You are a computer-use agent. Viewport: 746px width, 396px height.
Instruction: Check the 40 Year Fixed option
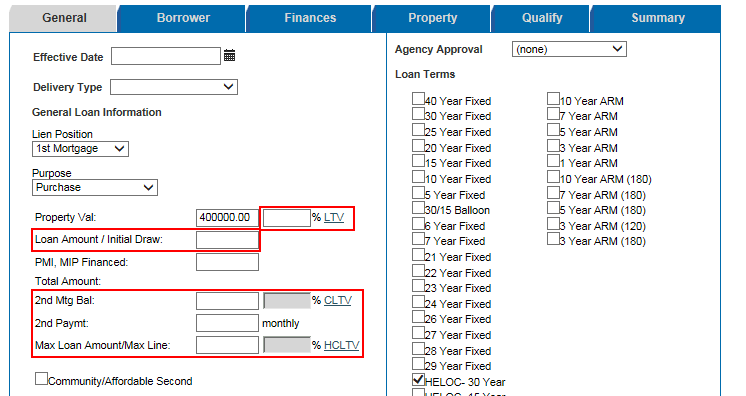[x=418, y=99]
